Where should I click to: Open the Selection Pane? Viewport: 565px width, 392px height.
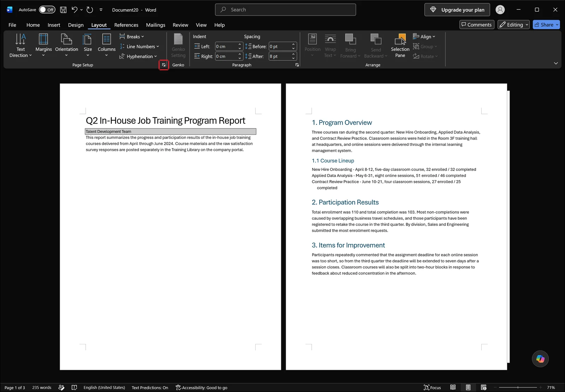400,45
